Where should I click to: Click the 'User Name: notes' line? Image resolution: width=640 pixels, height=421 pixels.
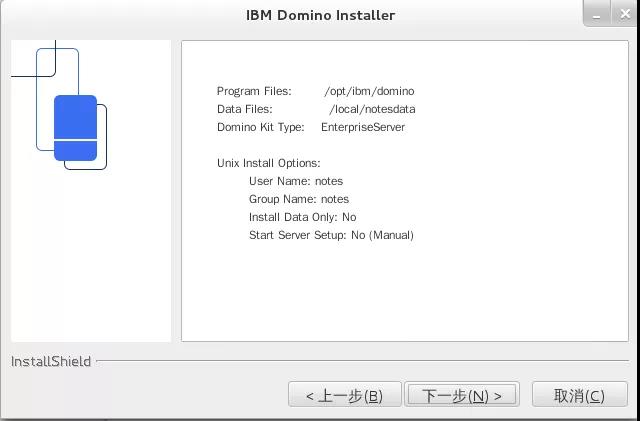point(296,181)
